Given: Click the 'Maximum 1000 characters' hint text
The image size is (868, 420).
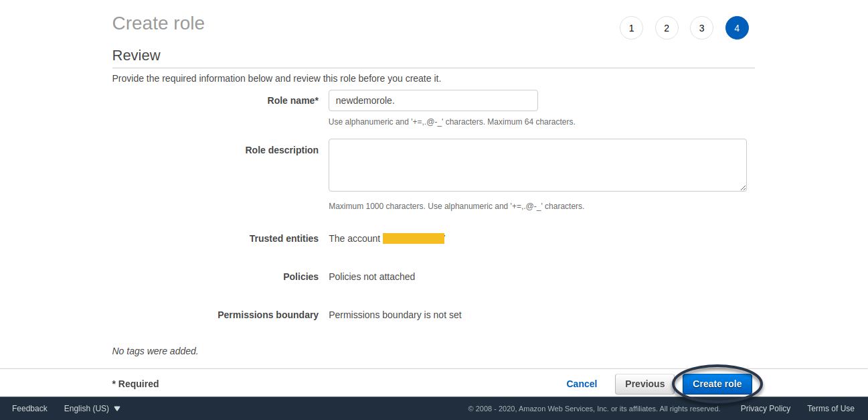Looking at the screenshot, I should coord(377,206).
